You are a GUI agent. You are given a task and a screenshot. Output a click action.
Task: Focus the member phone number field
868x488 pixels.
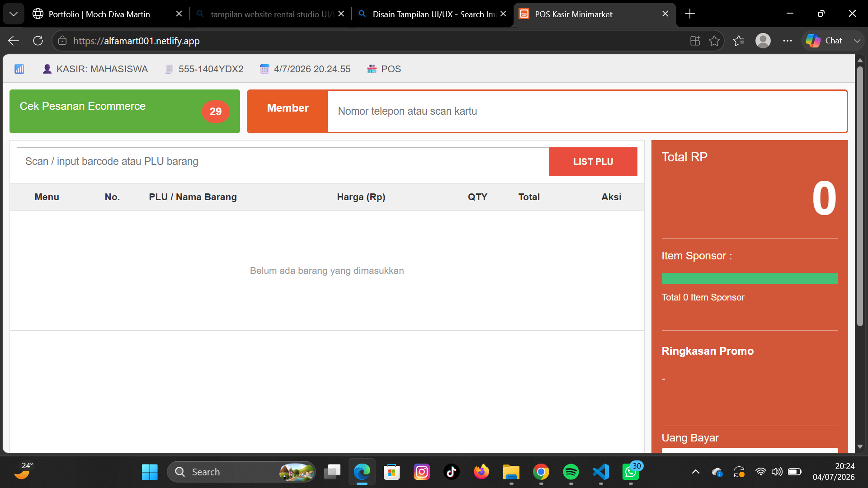coord(587,111)
